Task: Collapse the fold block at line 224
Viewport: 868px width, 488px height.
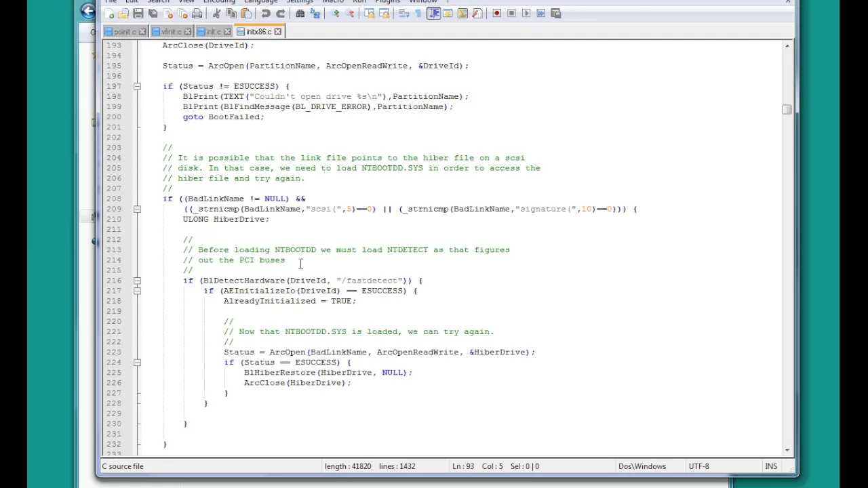Action: [x=137, y=363]
